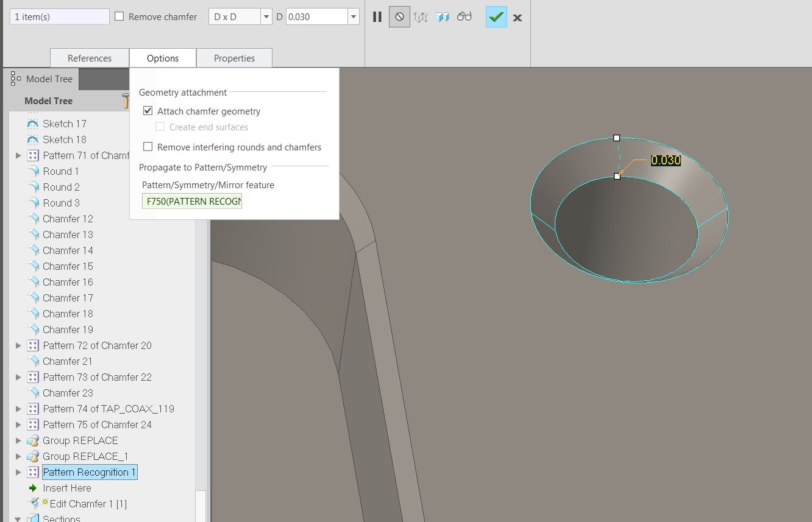Click the Model Tree header button
812x522 pixels.
(x=49, y=79)
